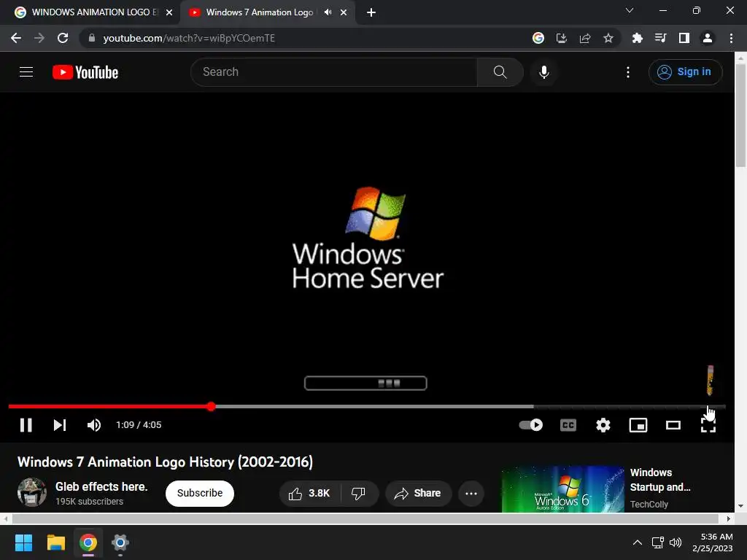Reload the page
This screenshot has height=560, width=747.
point(63,38)
